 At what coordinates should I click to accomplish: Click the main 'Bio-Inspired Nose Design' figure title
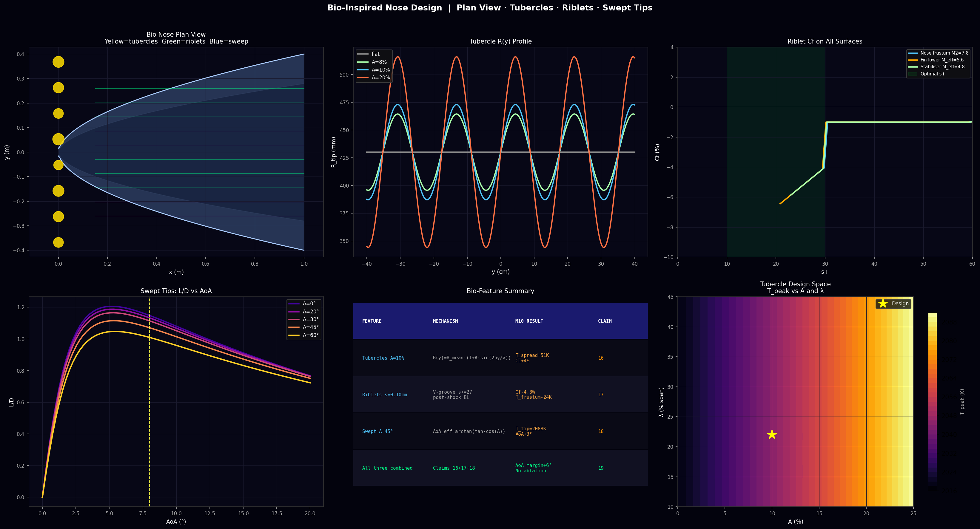coord(490,8)
